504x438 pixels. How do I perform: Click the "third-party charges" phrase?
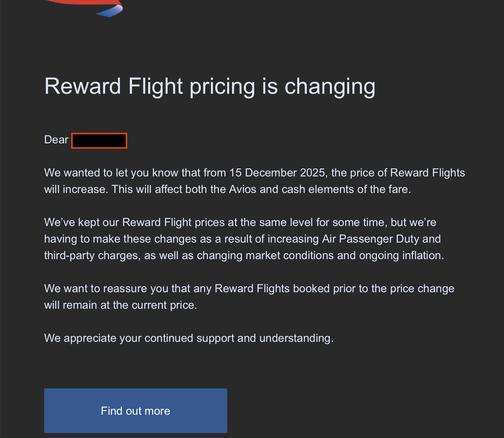(91, 255)
